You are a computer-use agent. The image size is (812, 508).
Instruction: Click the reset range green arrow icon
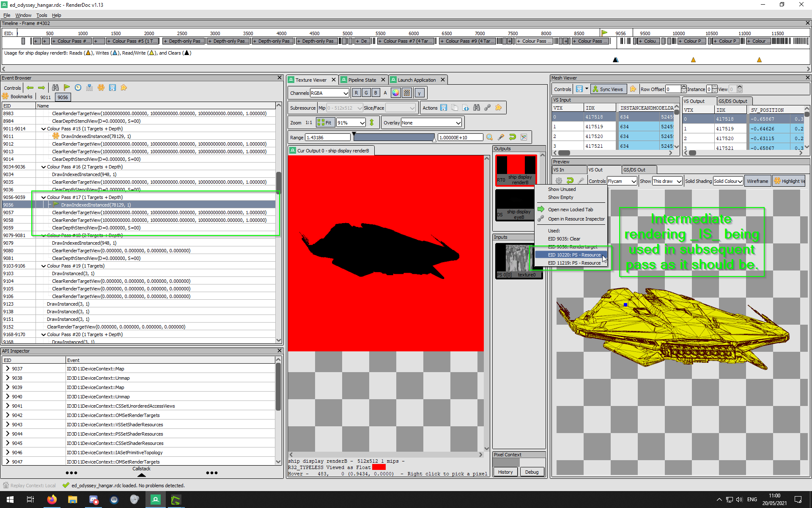coord(513,137)
